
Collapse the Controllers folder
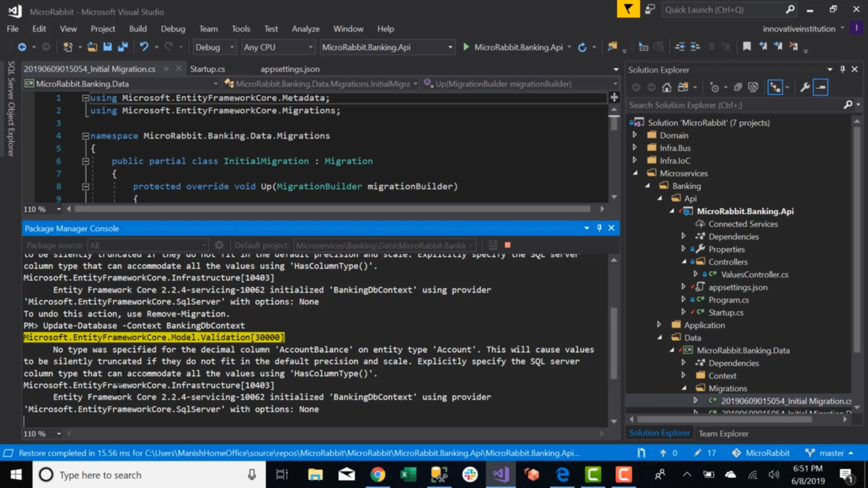[x=684, y=262]
